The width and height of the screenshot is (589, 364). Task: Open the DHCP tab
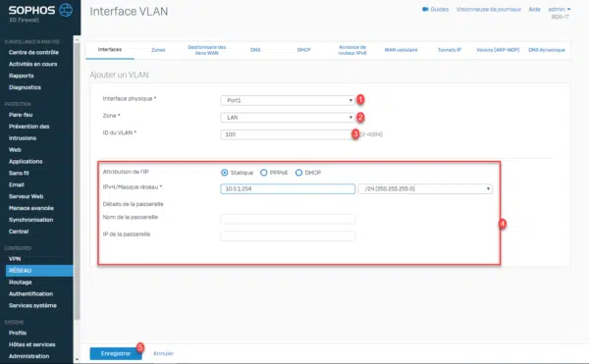tap(304, 50)
